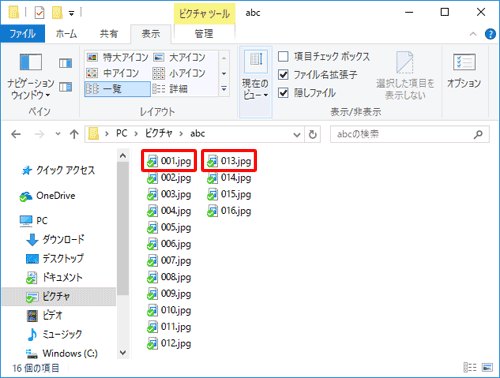This screenshot has width=500, height=378.
Task: Uncheck 隠しファイル checkbox
Action: point(283,92)
